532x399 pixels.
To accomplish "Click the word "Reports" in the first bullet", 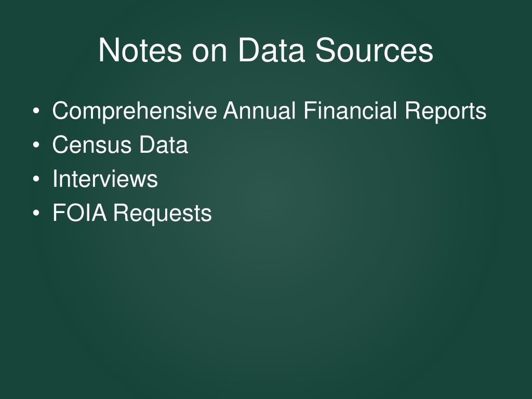I will [x=446, y=111].
